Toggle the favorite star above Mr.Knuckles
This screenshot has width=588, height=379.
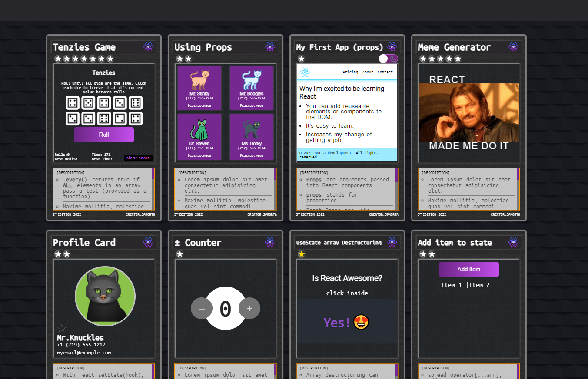point(62,329)
